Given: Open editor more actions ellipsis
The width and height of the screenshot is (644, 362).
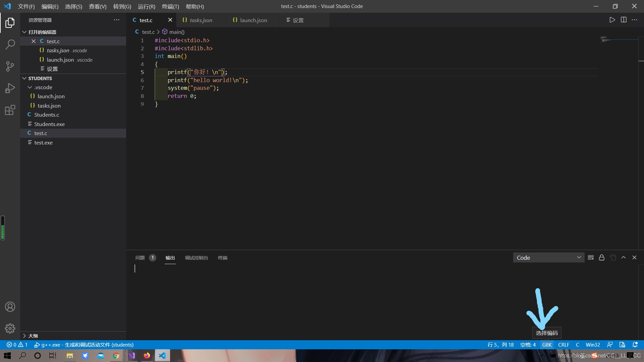Looking at the screenshot, I should [x=634, y=20].
